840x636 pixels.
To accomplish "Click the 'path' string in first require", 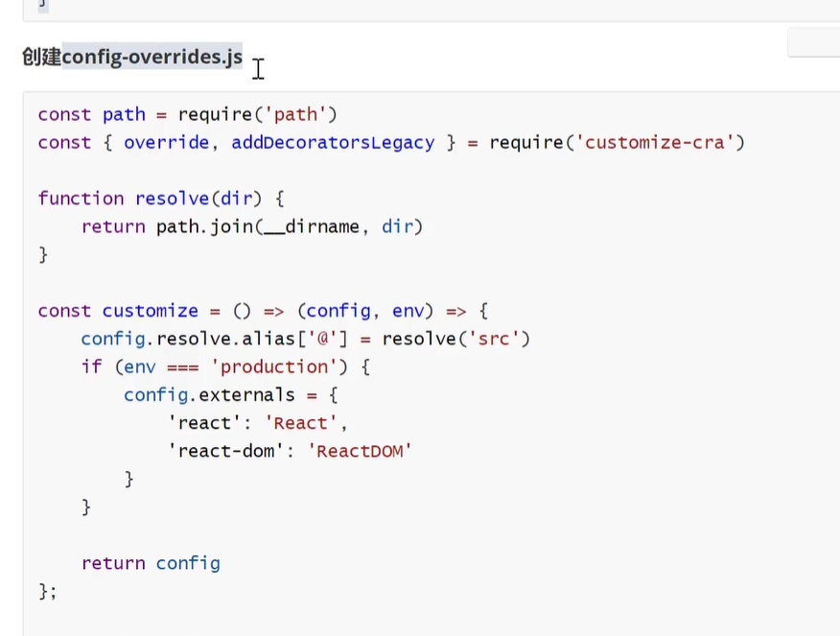I will pos(294,115).
